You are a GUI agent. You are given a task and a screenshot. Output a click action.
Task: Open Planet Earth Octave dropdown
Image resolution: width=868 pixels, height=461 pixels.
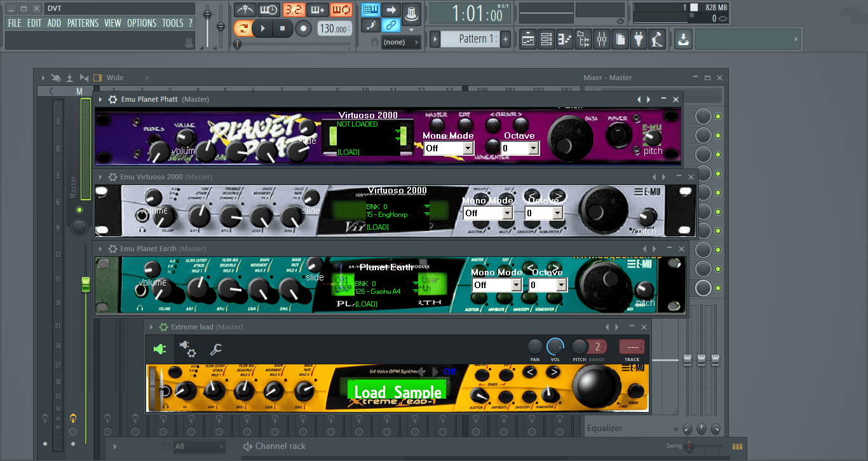coord(547,285)
